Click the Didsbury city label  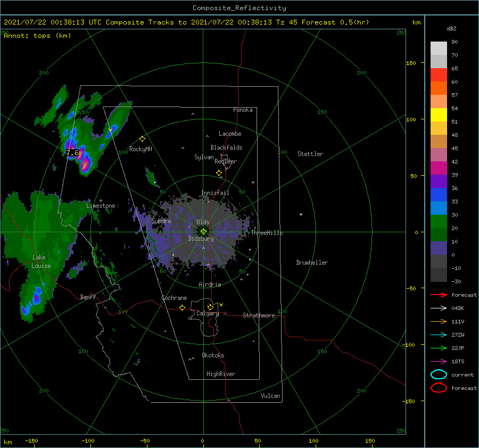[x=201, y=239]
